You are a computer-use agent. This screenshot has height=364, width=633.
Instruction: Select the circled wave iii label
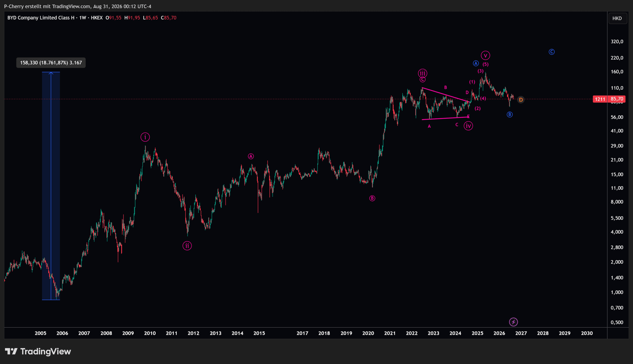(423, 73)
